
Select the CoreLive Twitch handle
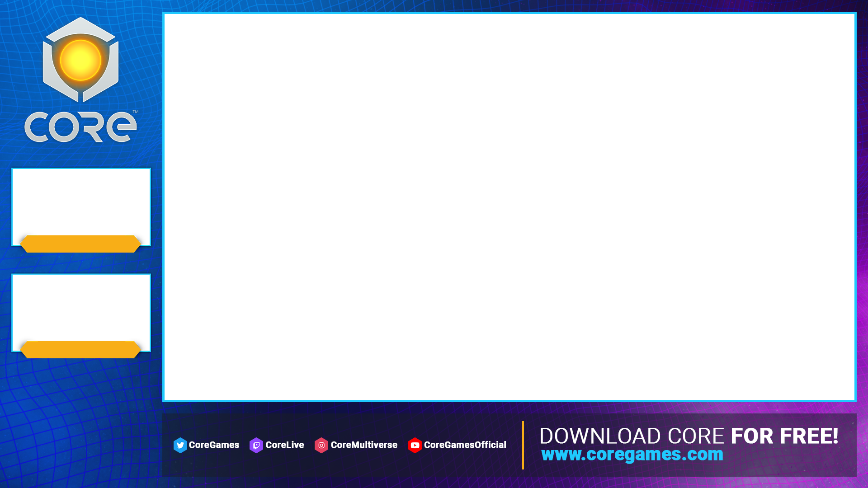[x=285, y=445]
